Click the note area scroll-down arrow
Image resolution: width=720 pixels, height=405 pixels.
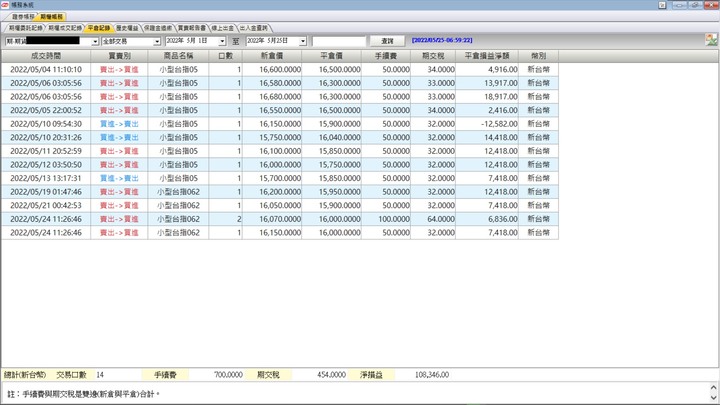714,399
